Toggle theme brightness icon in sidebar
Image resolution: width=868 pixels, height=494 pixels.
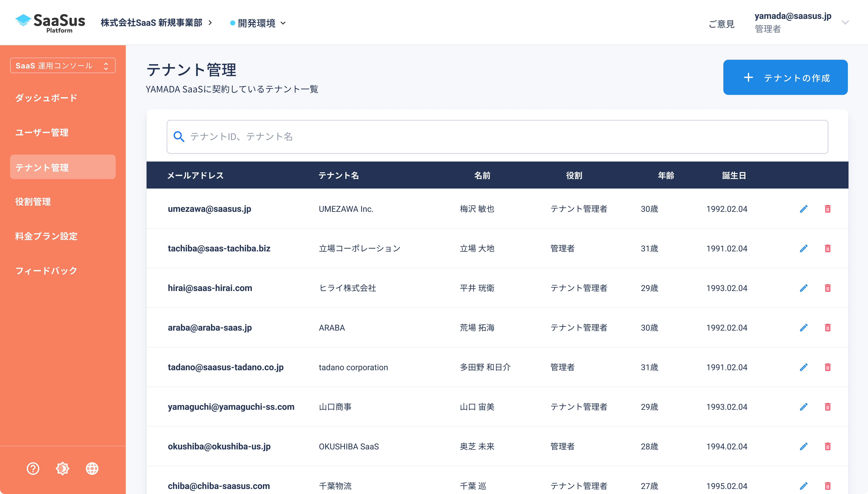coord(62,469)
